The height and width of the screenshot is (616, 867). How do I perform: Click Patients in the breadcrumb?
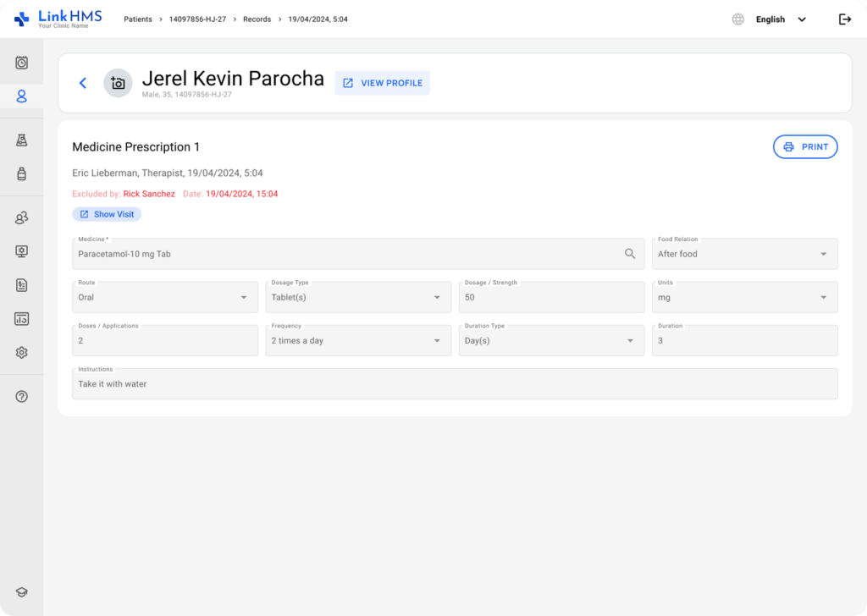pyautogui.click(x=138, y=19)
